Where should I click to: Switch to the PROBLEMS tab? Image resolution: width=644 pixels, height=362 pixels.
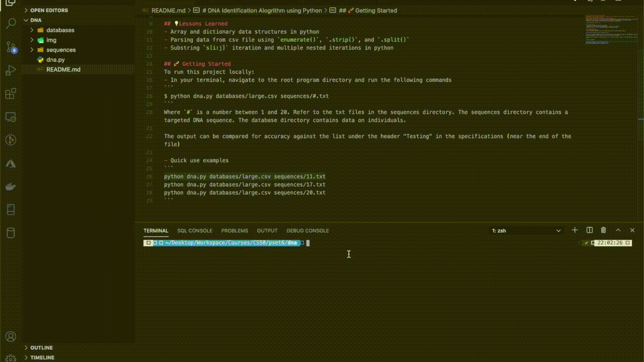click(x=234, y=231)
